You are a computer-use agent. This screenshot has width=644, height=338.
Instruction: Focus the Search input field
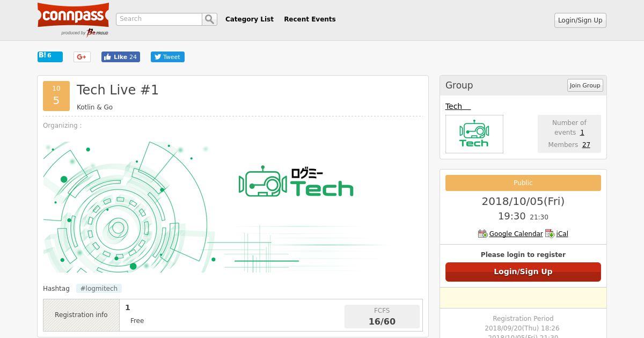tap(159, 19)
